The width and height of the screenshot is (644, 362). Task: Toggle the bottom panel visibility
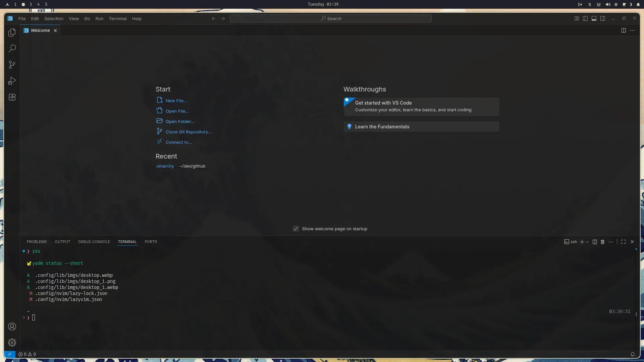pos(594,19)
